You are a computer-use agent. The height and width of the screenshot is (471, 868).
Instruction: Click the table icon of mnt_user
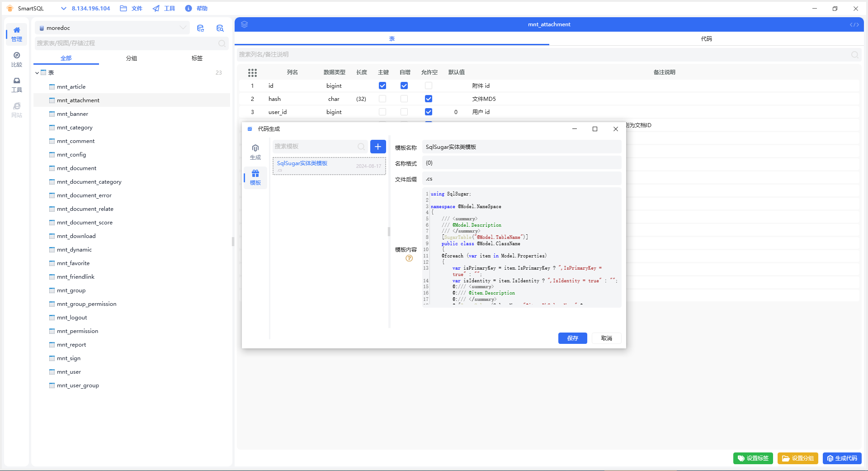coord(52,372)
